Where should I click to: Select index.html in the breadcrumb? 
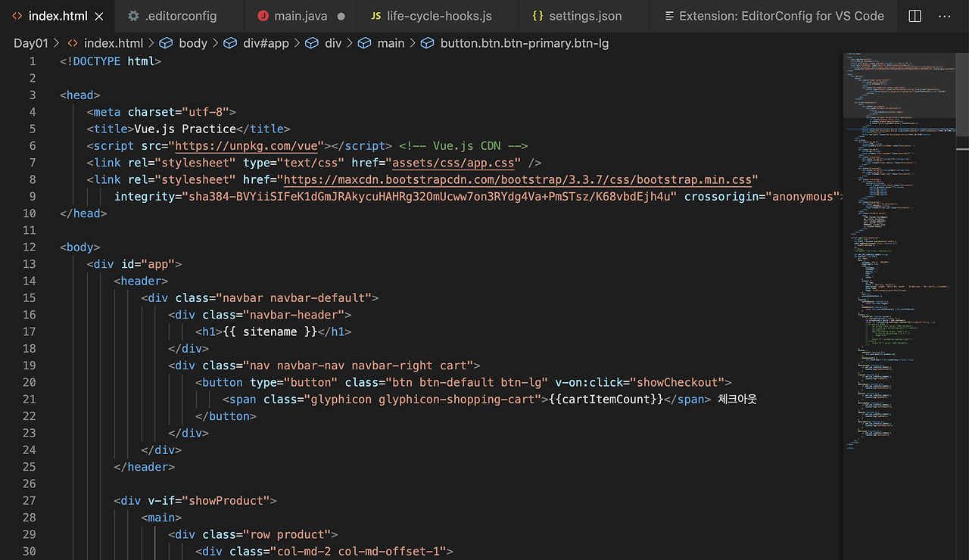pos(113,43)
